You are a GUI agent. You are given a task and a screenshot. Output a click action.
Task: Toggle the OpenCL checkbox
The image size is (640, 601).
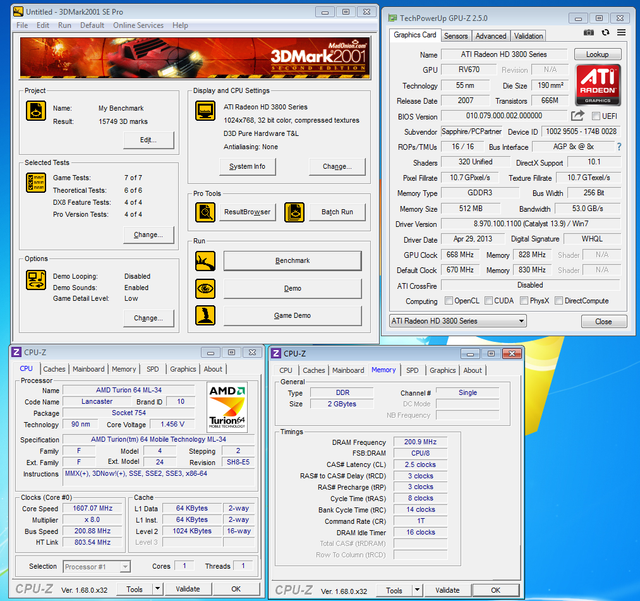(449, 300)
